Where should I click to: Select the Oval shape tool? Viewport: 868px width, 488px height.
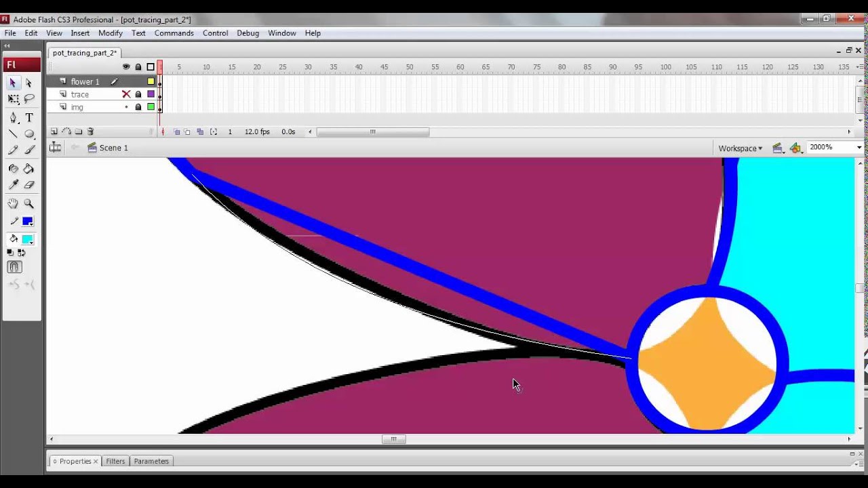(x=29, y=134)
